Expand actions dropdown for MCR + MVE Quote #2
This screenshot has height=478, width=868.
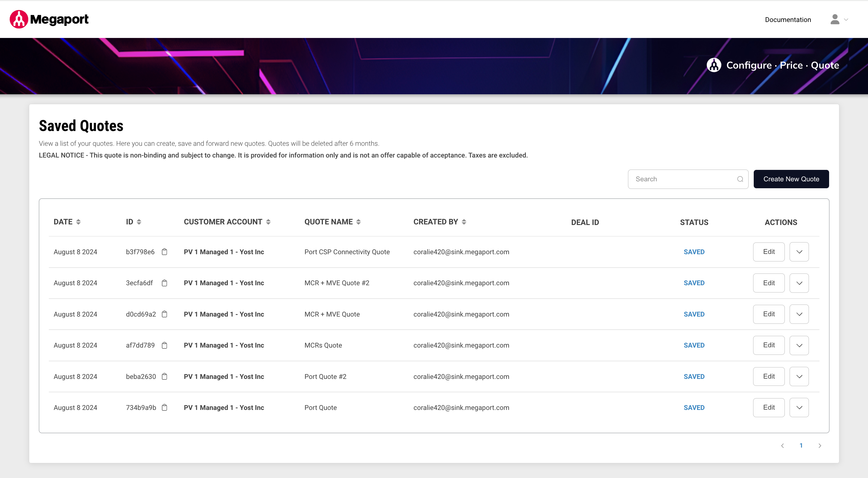(x=799, y=283)
